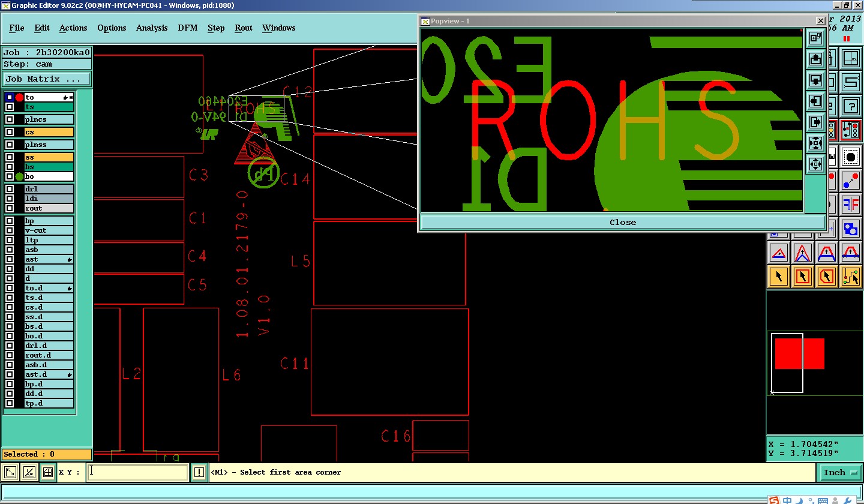Click the Popview pan left icon
The height and width of the screenshot is (504, 864).
tap(815, 101)
